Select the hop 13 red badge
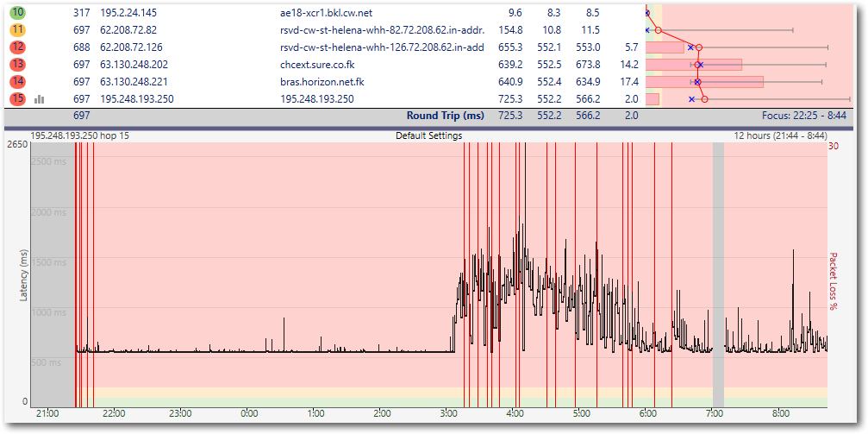 [18, 65]
